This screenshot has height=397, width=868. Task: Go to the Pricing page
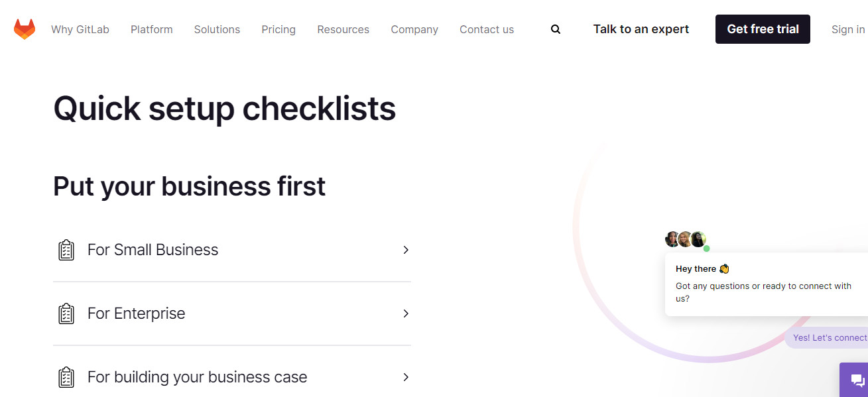279,29
